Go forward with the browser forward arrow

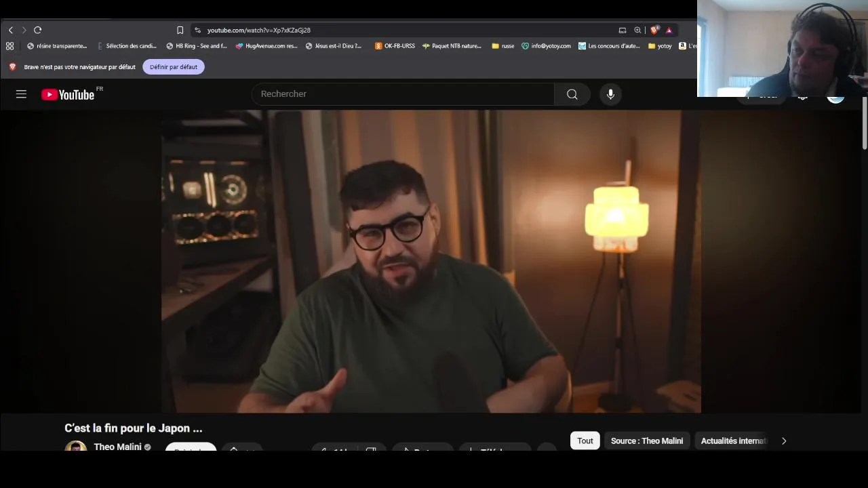[24, 30]
